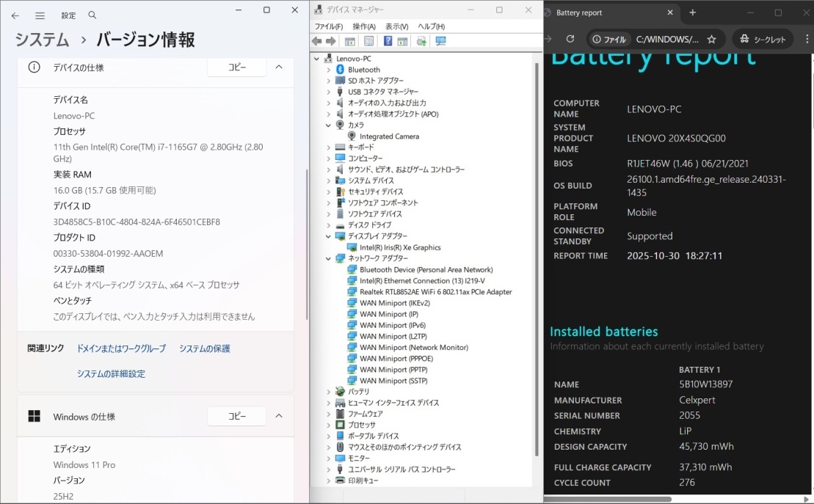
Task: Open the Settings navigation hamburger menu
Action: pos(40,15)
